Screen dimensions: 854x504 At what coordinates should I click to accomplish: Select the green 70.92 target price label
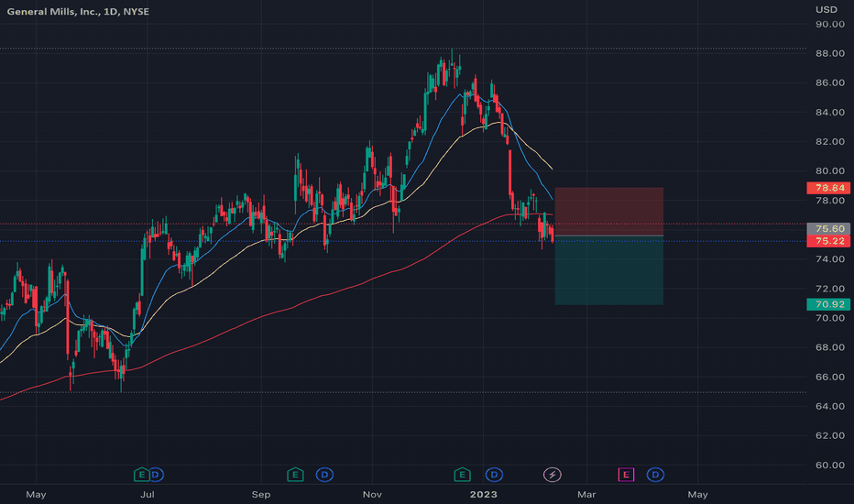[827, 304]
